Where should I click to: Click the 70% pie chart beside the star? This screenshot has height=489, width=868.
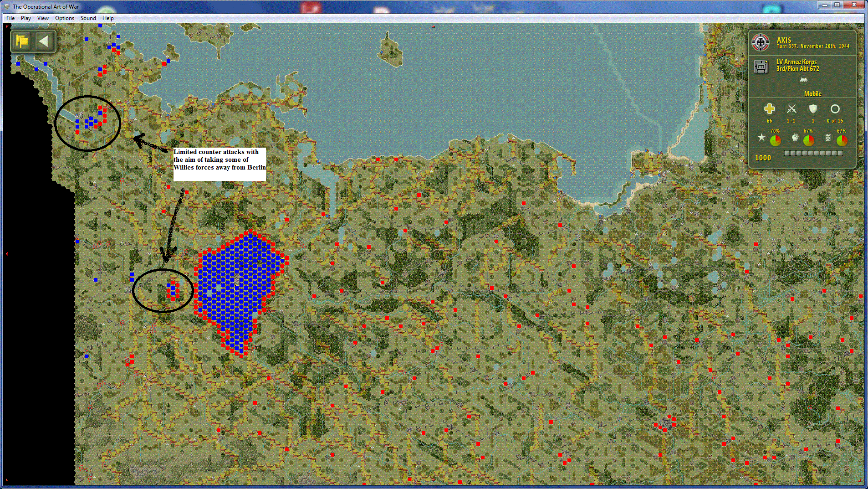pyautogui.click(x=775, y=140)
